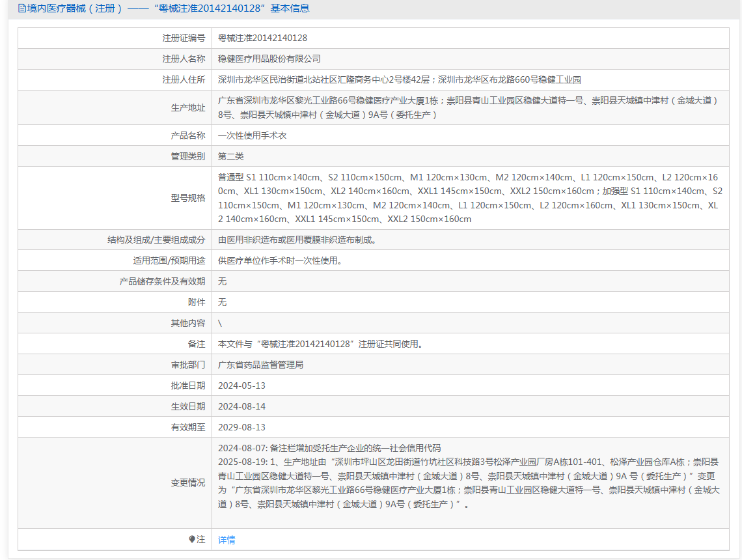Click the 注册证编号 value in first row
The height and width of the screenshot is (560, 742).
[x=262, y=38]
